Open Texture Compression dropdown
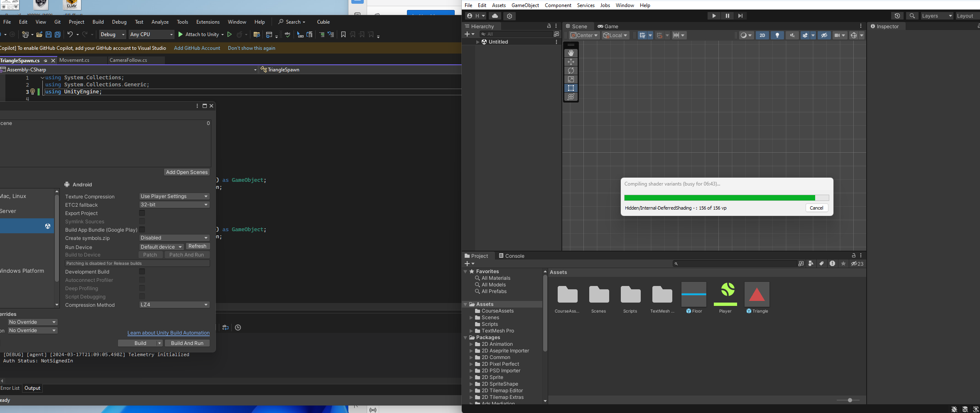Image resolution: width=980 pixels, height=413 pixels. pos(174,196)
